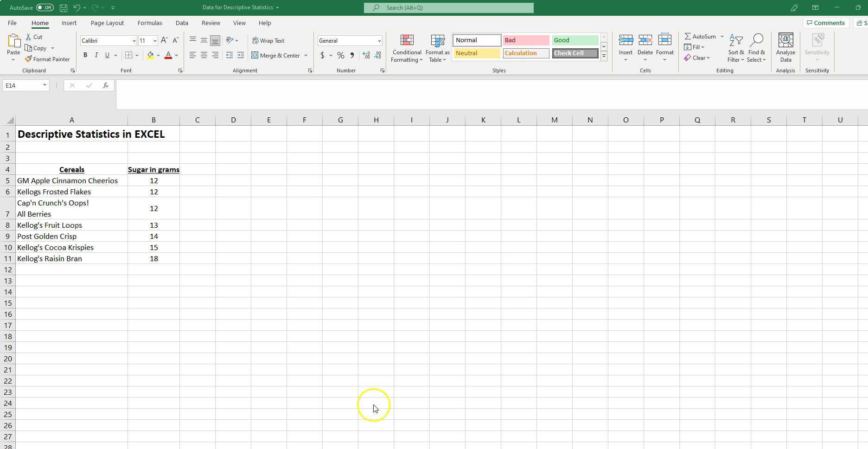Open the General number format dropdown
The height and width of the screenshot is (449, 868).
[379, 41]
